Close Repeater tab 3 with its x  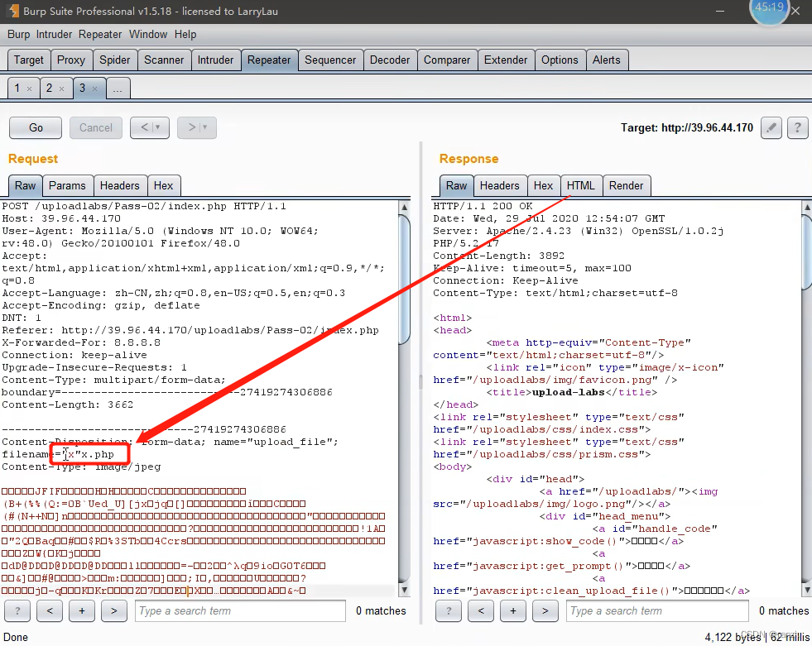(94, 89)
